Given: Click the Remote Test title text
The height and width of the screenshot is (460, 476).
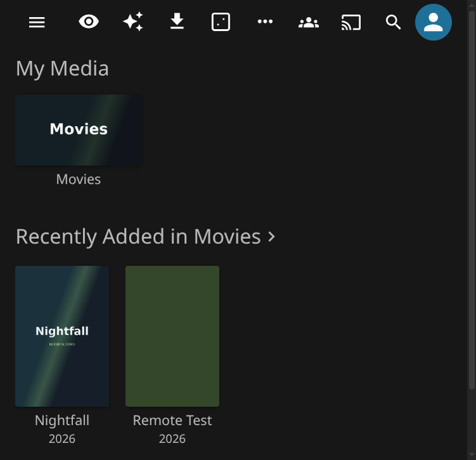Looking at the screenshot, I should coord(172,421).
